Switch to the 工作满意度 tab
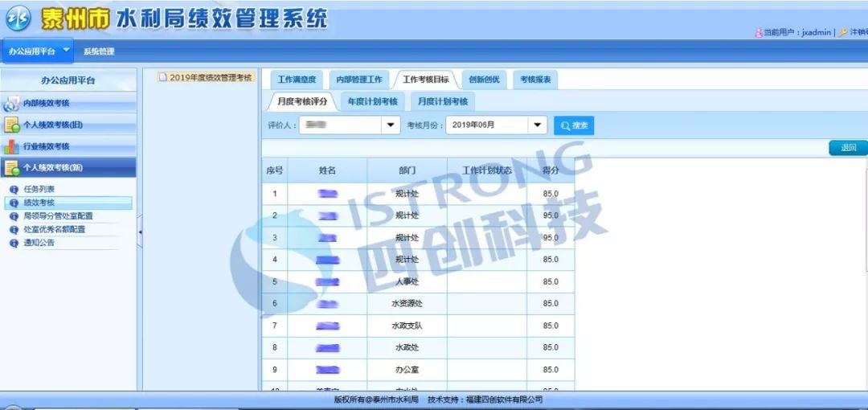Image resolution: width=868 pixels, height=410 pixels. pyautogui.click(x=297, y=80)
